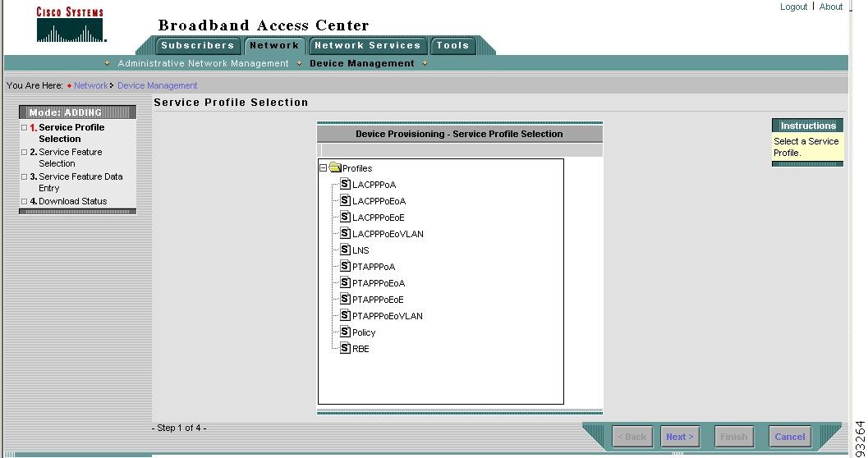The height and width of the screenshot is (458, 868).
Task: Click the S icon beside LACPPPoEoA
Action: [345, 200]
